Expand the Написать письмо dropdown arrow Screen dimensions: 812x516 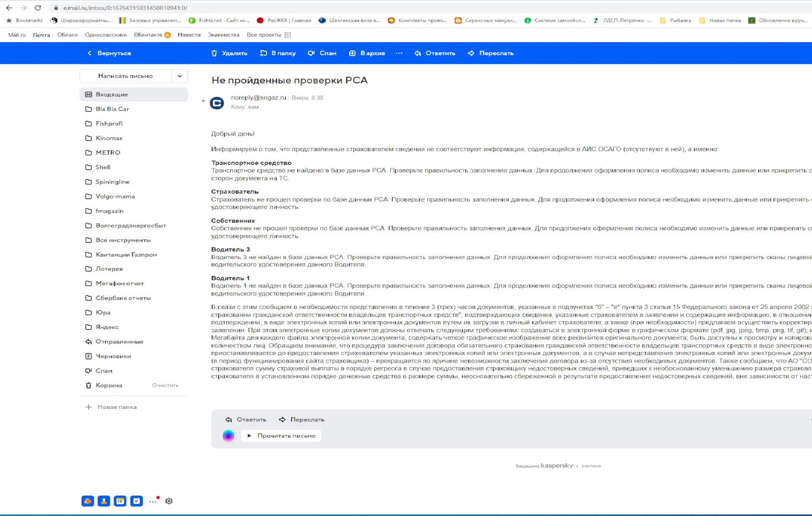(x=180, y=76)
